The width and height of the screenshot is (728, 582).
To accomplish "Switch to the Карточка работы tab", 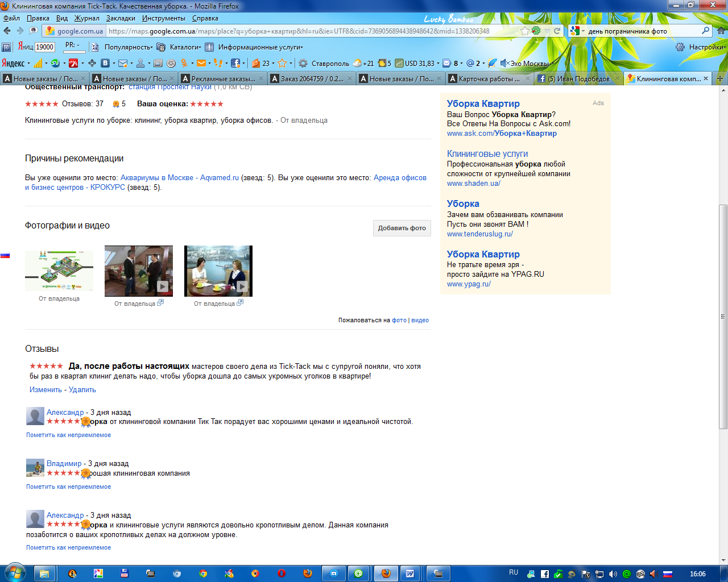I will [x=489, y=78].
